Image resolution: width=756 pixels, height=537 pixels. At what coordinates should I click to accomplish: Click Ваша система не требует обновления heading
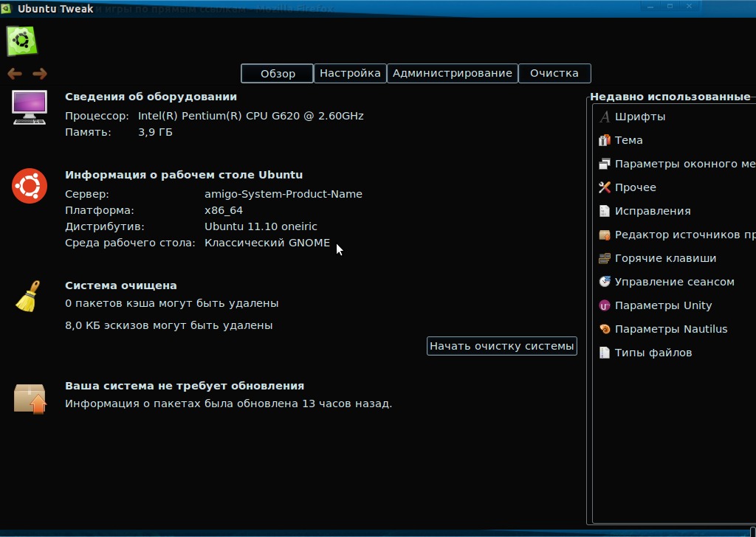point(185,386)
